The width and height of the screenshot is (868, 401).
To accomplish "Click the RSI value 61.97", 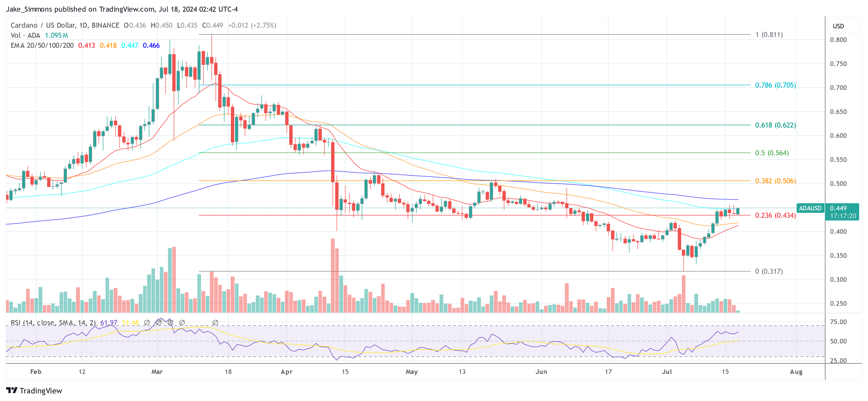I will (109, 323).
